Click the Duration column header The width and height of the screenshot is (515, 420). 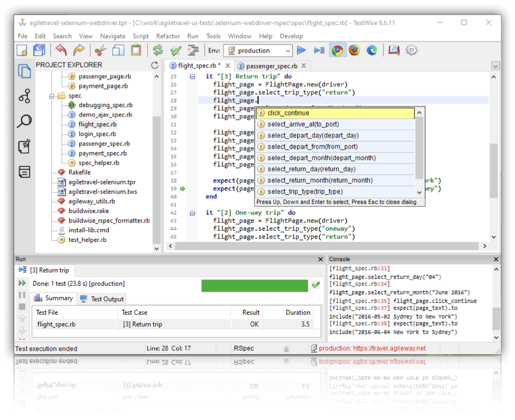pos(298,312)
